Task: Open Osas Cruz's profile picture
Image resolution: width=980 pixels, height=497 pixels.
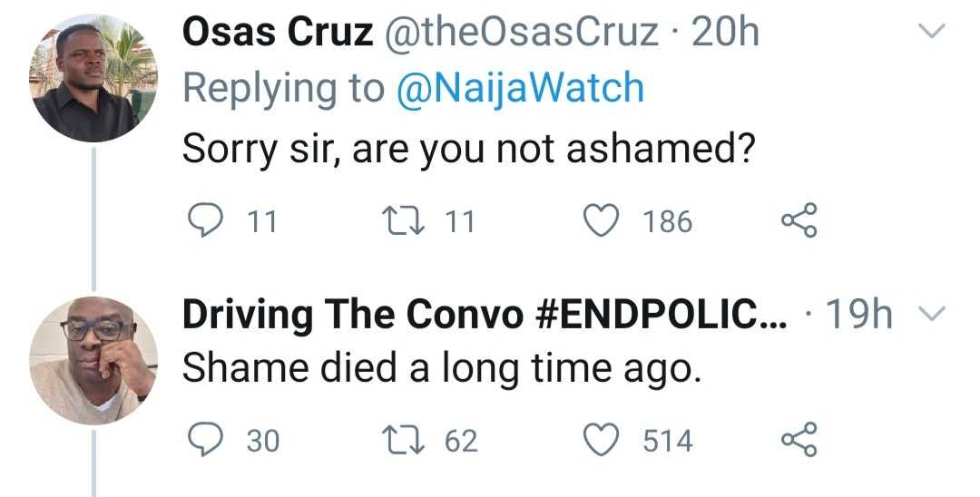Action: click(x=94, y=78)
